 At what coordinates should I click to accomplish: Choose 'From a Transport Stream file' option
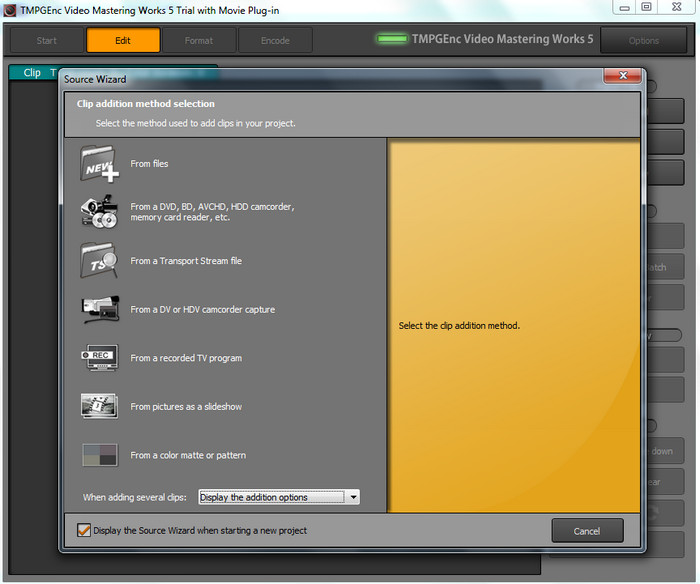(x=186, y=261)
